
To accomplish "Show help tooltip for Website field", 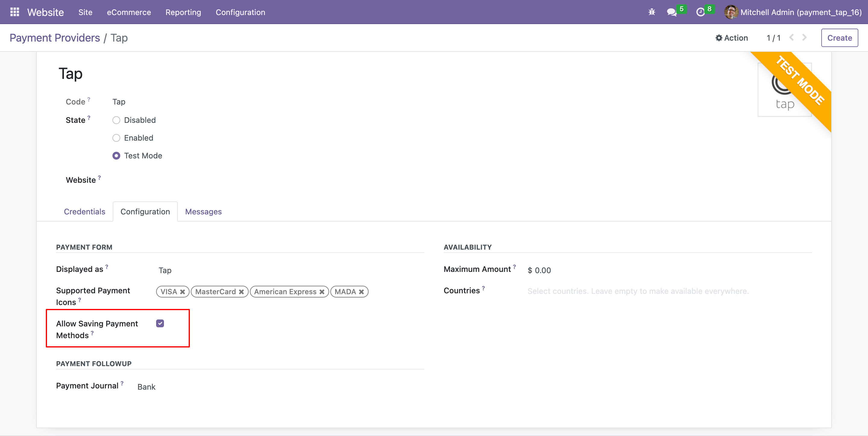I will [x=99, y=177].
